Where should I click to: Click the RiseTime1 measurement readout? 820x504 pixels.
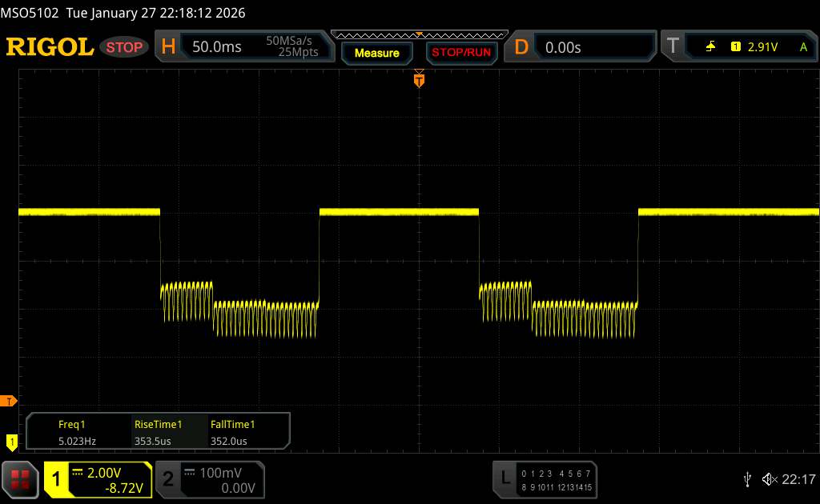click(159, 433)
